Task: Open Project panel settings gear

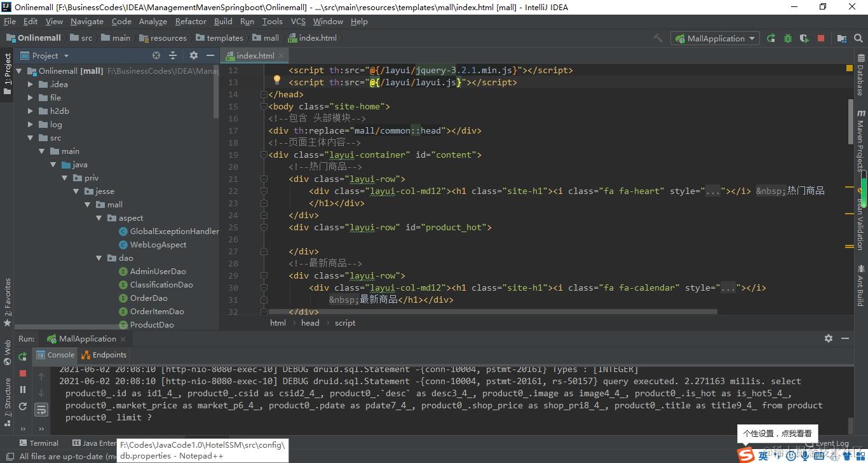Action: 194,55
